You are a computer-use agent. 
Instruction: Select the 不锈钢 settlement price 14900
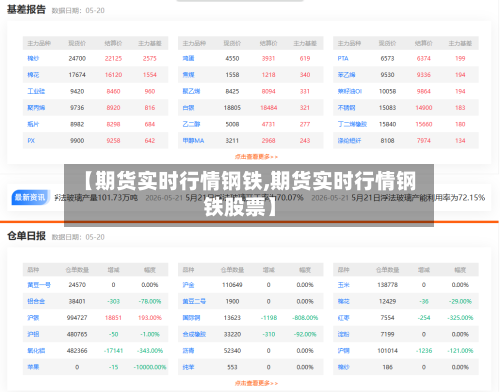424,108
